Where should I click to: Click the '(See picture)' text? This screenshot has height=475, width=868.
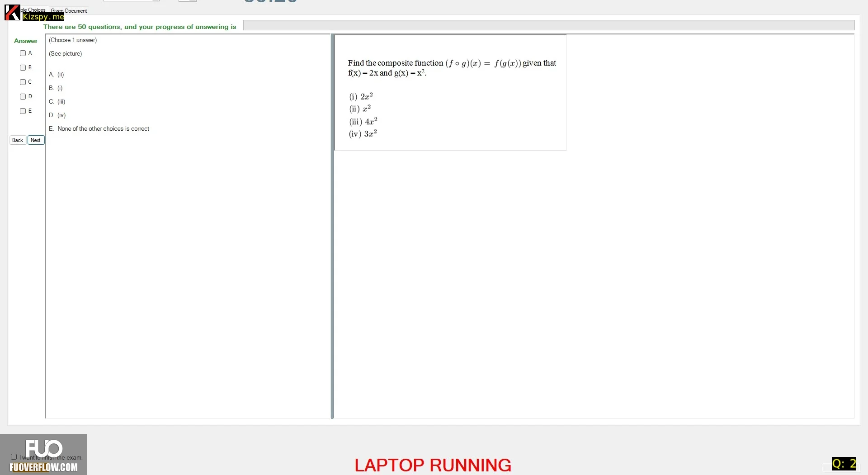[x=66, y=54]
